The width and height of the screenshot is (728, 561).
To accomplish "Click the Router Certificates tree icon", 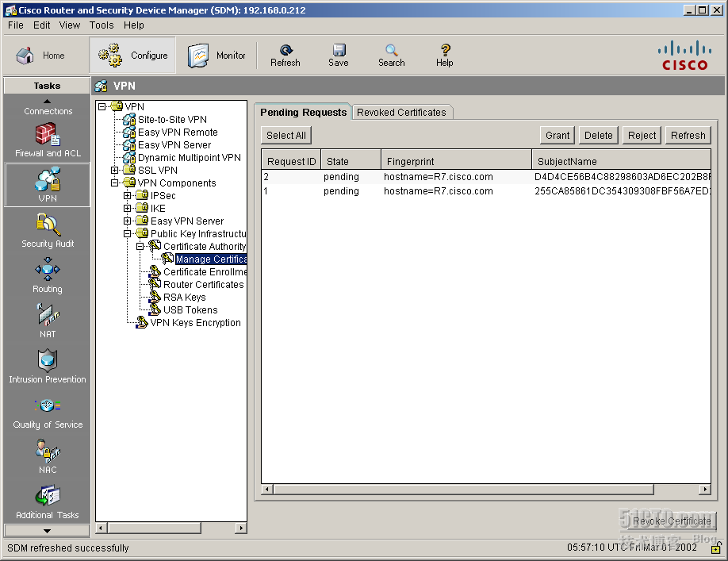I will (155, 284).
